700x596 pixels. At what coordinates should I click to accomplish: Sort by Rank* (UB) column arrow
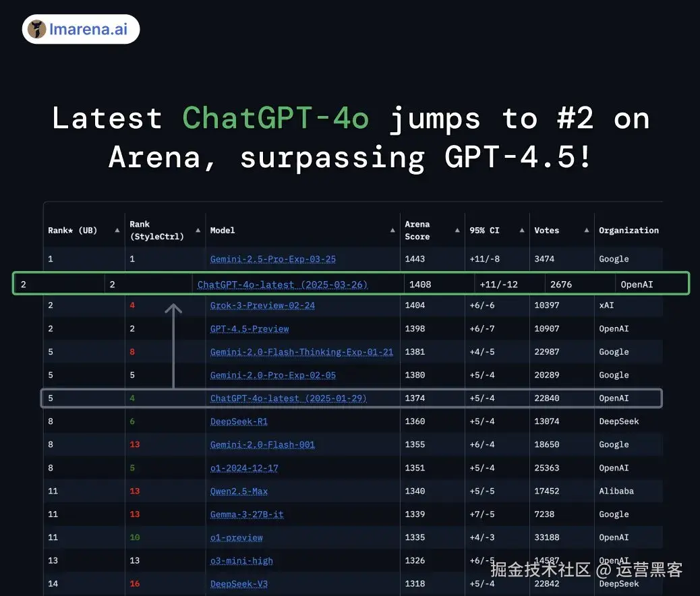tap(117, 231)
